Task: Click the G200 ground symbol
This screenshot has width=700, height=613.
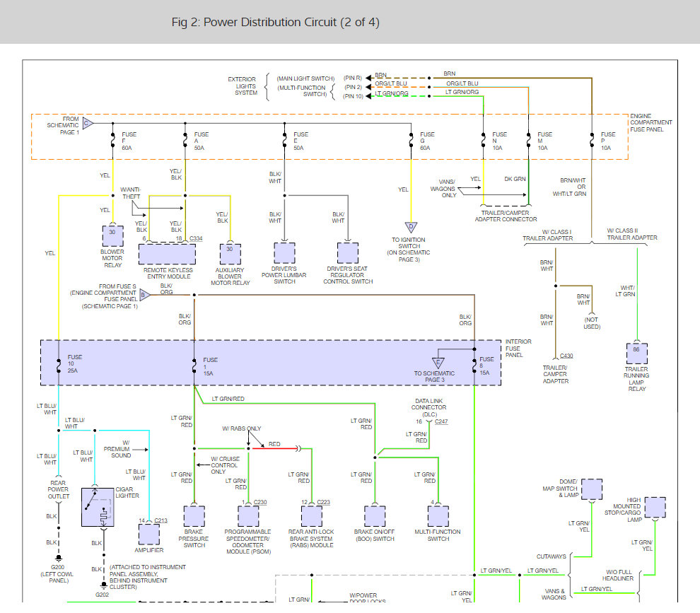Action: 59,558
